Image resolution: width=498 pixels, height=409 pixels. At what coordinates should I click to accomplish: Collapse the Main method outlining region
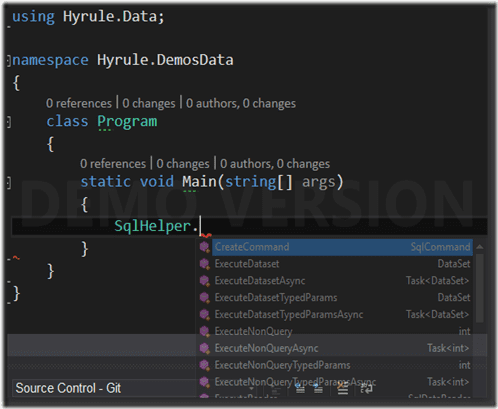tap(9, 183)
